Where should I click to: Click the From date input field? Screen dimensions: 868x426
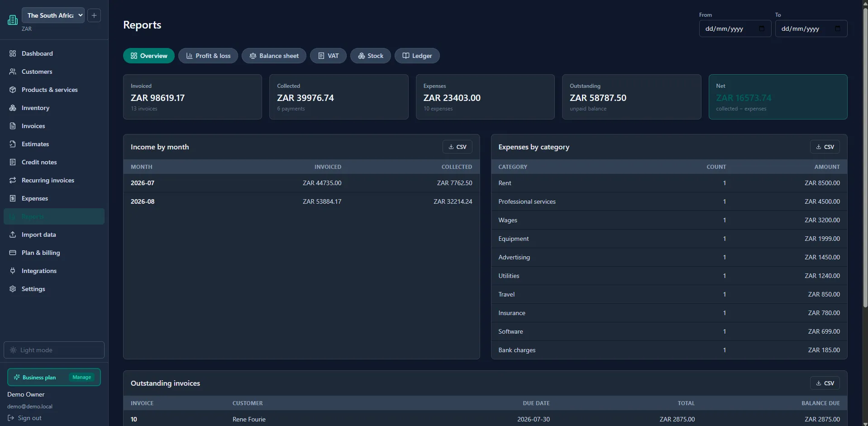[x=735, y=29]
